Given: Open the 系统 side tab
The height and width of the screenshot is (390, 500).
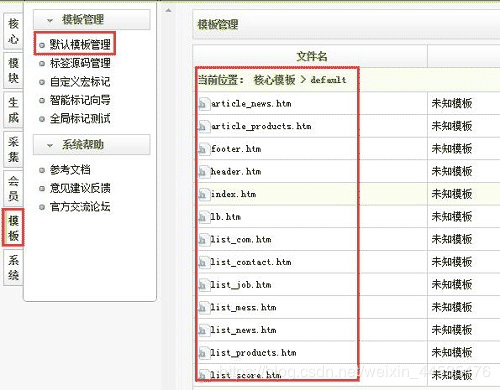Looking at the screenshot, I should [13, 267].
